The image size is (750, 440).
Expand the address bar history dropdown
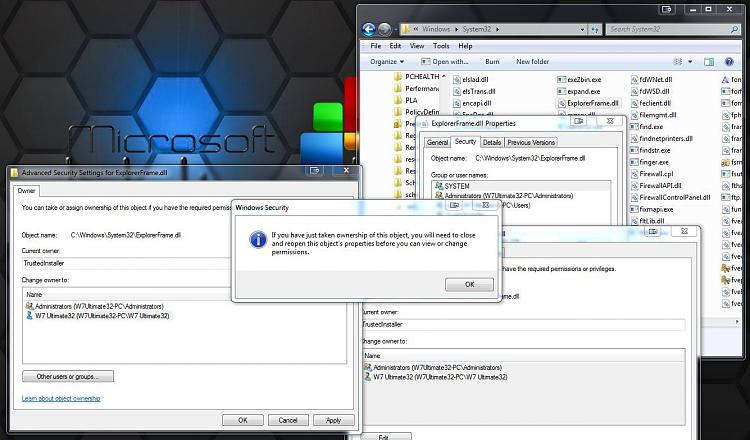click(x=582, y=29)
